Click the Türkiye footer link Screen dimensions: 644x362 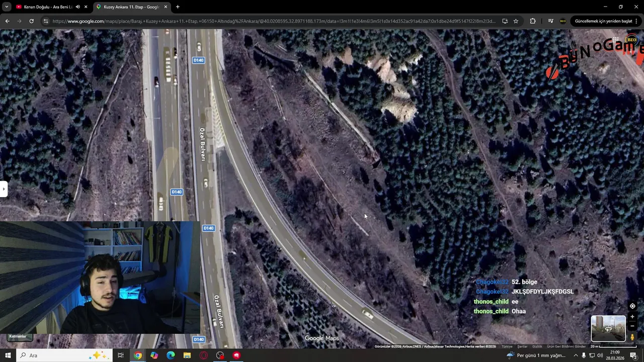(507, 346)
